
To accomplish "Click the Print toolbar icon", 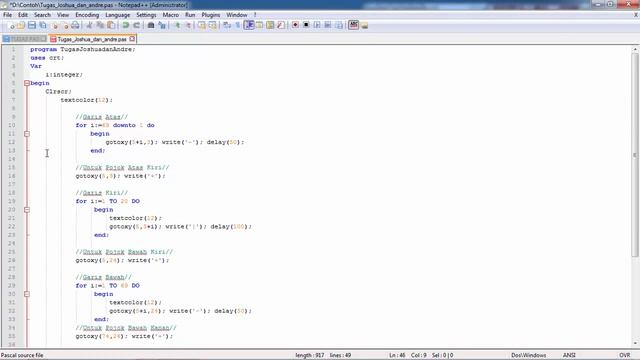I will 76,25.
